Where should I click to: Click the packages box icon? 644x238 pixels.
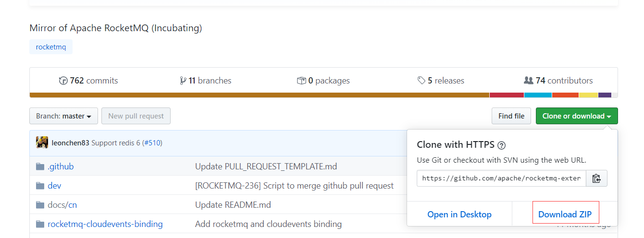point(301,81)
